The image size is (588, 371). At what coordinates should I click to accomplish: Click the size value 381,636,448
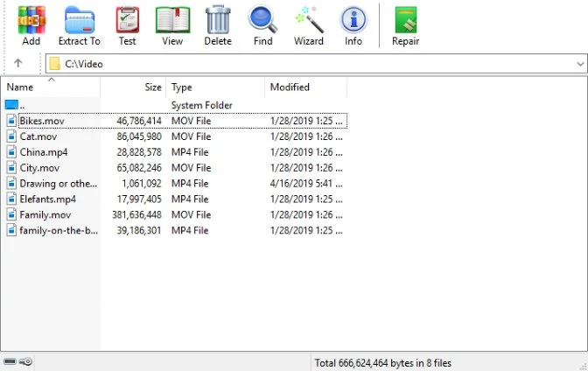click(x=136, y=214)
